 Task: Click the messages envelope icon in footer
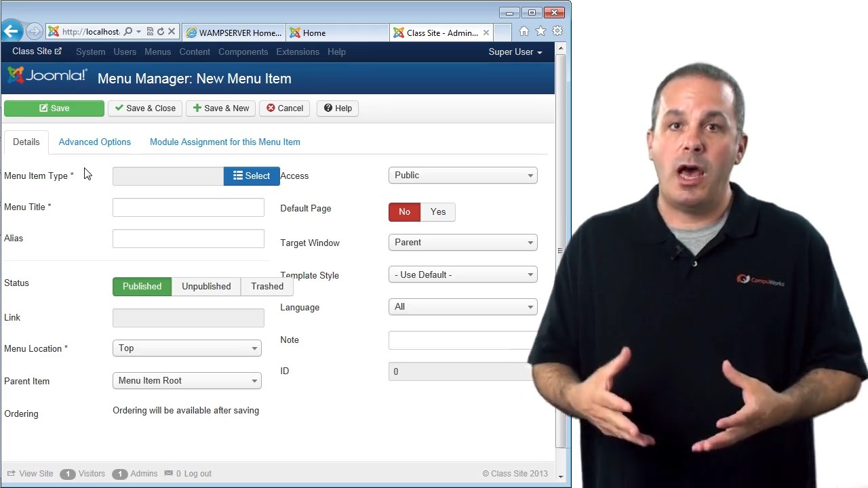pyautogui.click(x=169, y=473)
